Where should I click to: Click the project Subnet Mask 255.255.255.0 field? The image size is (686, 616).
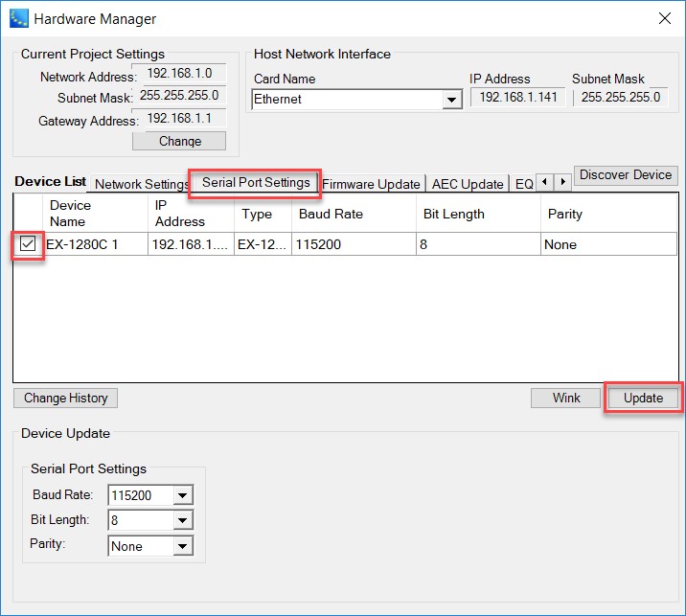click(179, 96)
